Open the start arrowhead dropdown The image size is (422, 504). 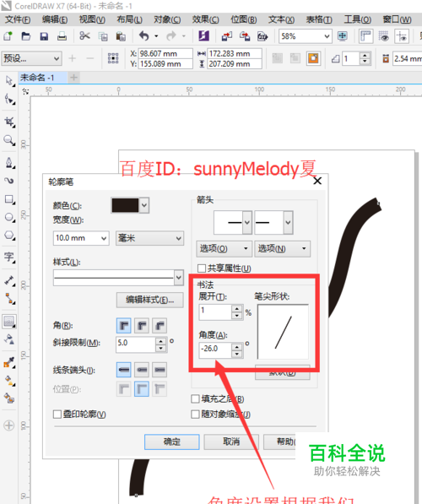pyautogui.click(x=246, y=222)
